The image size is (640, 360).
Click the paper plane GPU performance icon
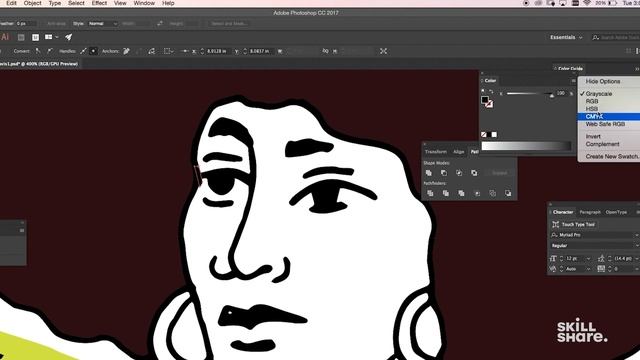pyautogui.click(x=69, y=37)
